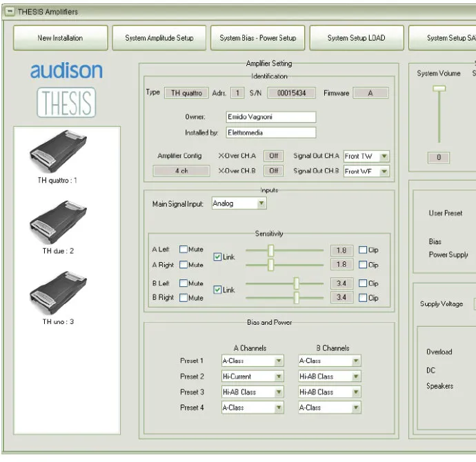Click the Firmware value A field
Viewport: 476px width, 462px height.
(370, 93)
